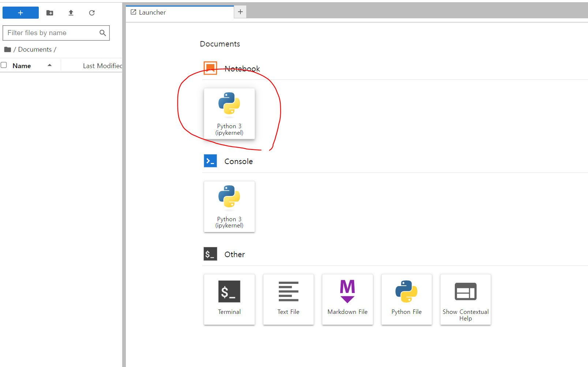
Task: Click the Launcher tab's icon
Action: tap(134, 12)
